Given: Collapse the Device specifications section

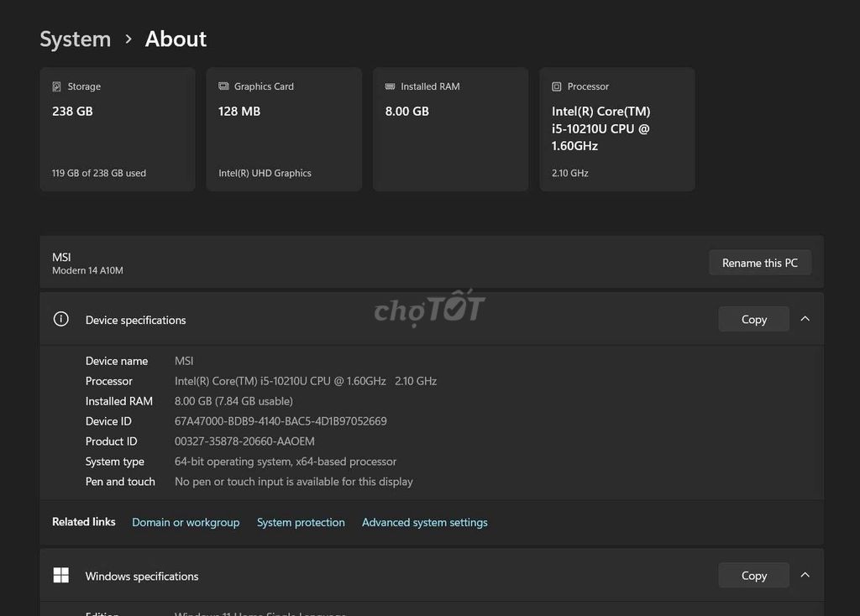Looking at the screenshot, I should (x=805, y=319).
